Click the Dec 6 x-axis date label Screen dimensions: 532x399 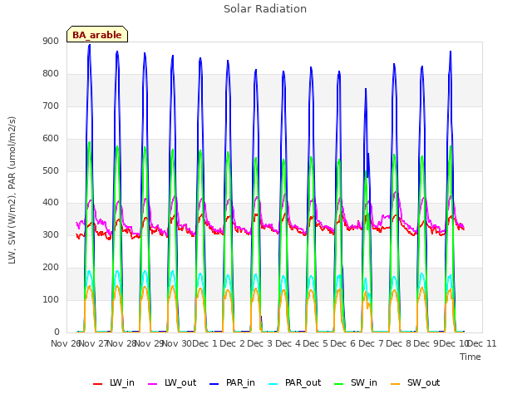tap(343, 343)
